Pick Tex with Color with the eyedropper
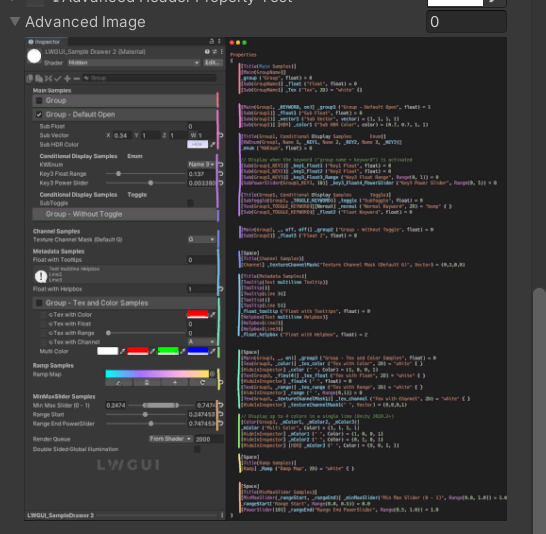 coord(212,315)
